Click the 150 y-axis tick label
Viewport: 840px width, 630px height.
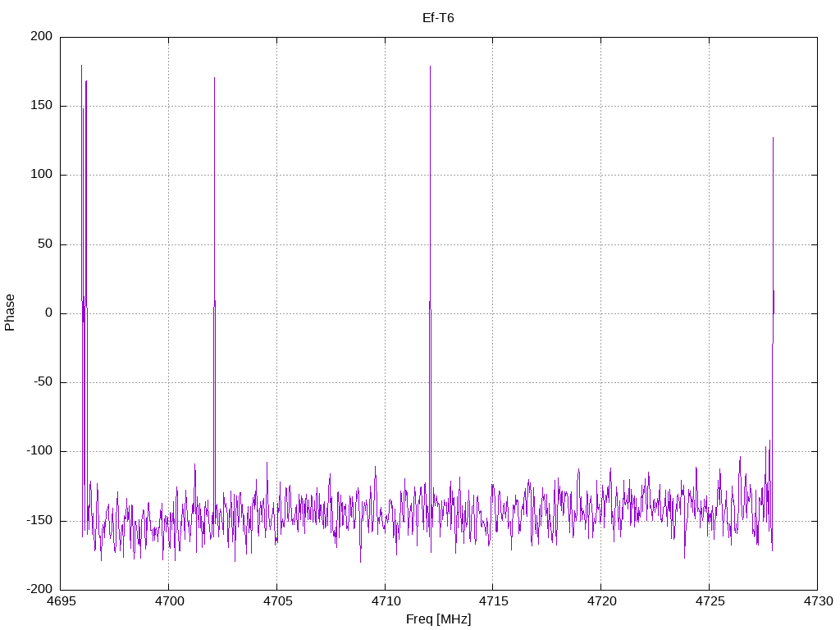43,106
